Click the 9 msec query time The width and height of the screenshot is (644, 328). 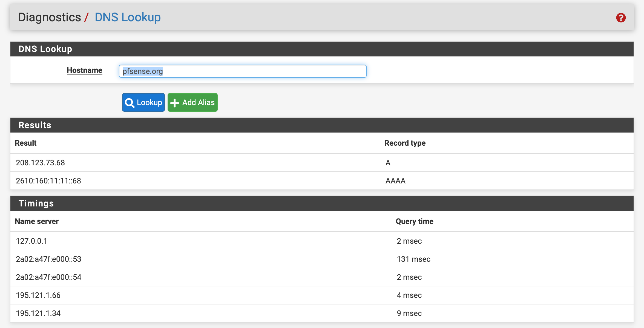409,313
